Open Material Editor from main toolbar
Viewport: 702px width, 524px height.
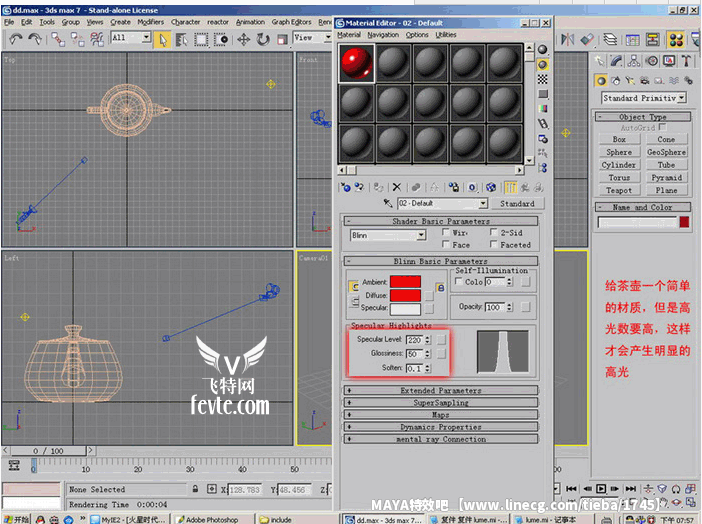[676, 40]
